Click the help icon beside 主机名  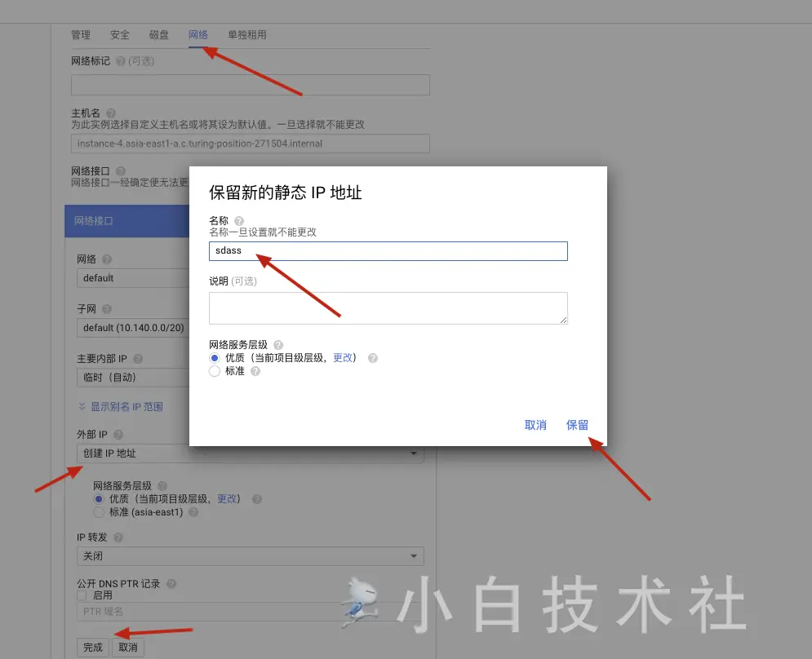click(x=113, y=112)
